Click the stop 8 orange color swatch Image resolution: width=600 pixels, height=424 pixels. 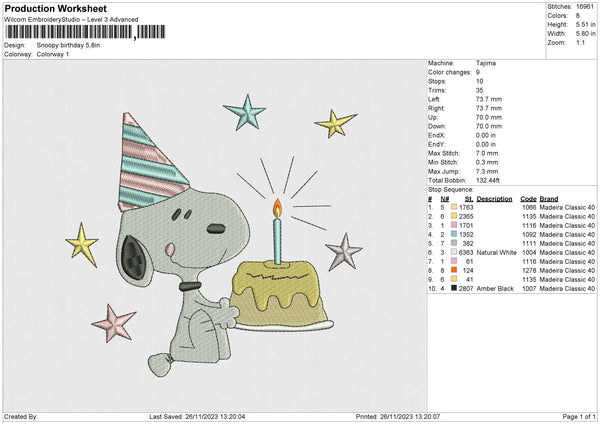click(x=454, y=270)
